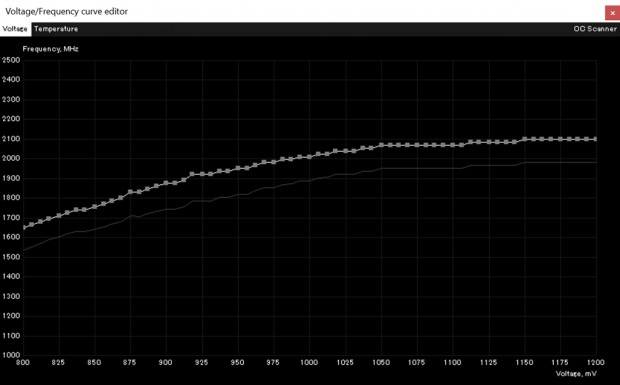Select the curve point at 1125 mV
The image size is (620, 385).
pyautogui.click(x=489, y=142)
